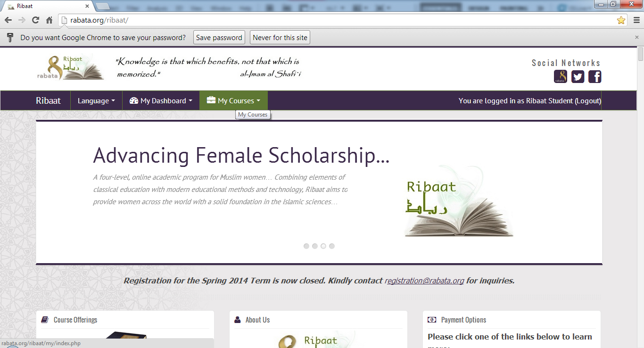The width and height of the screenshot is (644, 348).
Task: Close the Ribaat browser tab
Action: point(87,6)
